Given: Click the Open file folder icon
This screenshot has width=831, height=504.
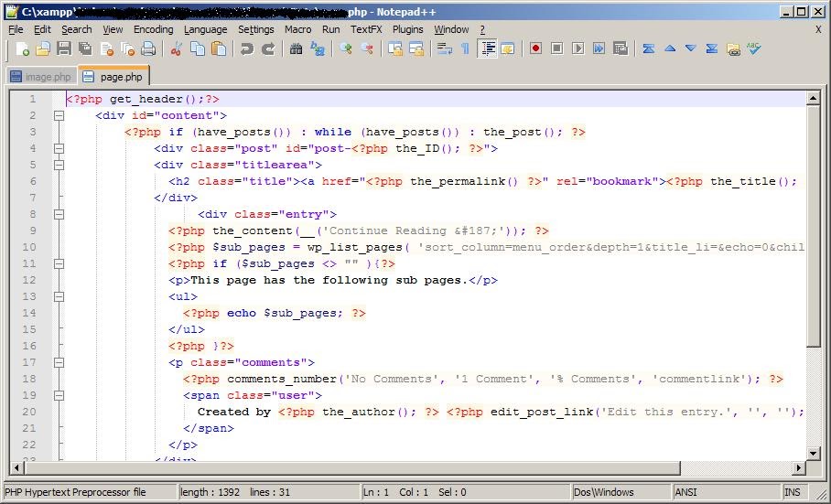Looking at the screenshot, I should pyautogui.click(x=43, y=48).
